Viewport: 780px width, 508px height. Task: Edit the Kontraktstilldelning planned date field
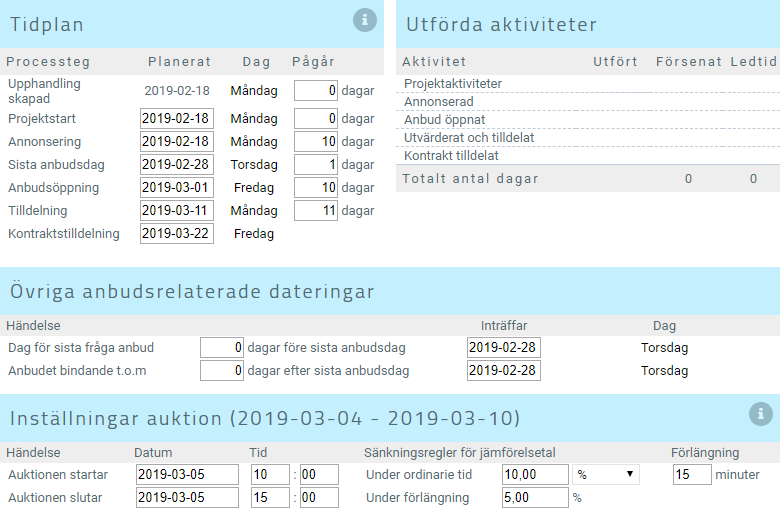(177, 233)
